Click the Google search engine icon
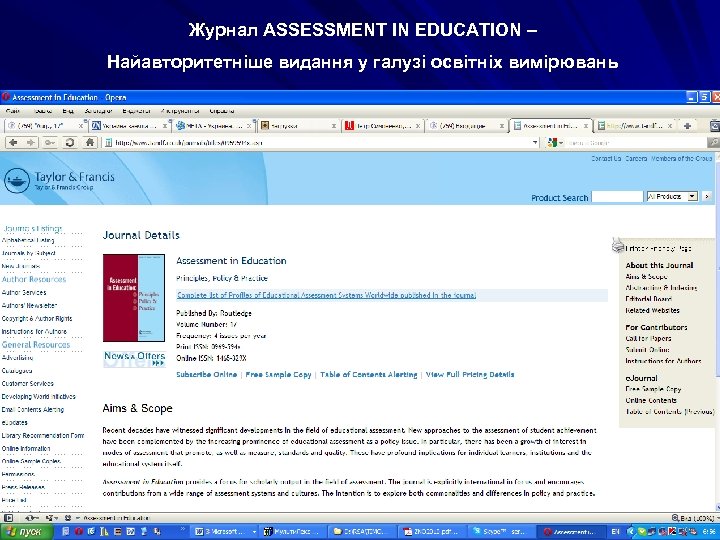Screen dimensions: 720x540 (x=552, y=143)
